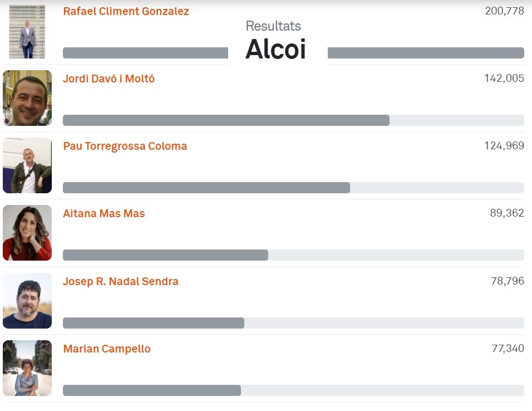Viewport: 532px width, 411px height.
Task: Click Marian Campello's results progress bar
Action: point(293,390)
